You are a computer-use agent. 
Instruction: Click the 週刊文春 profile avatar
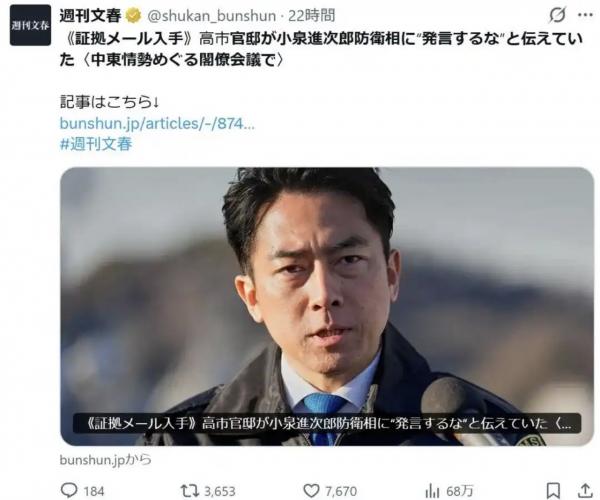pos(30,26)
